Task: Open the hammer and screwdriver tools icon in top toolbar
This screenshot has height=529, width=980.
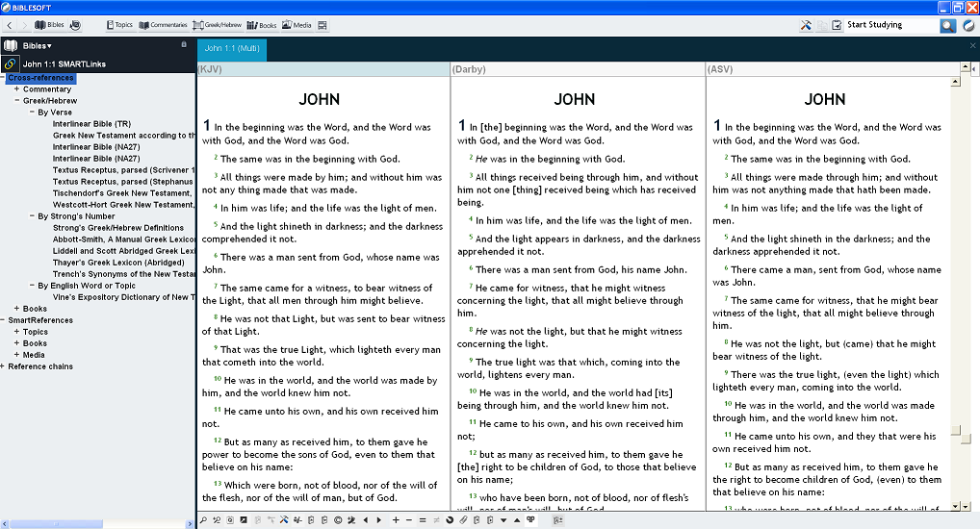Action: [806, 25]
